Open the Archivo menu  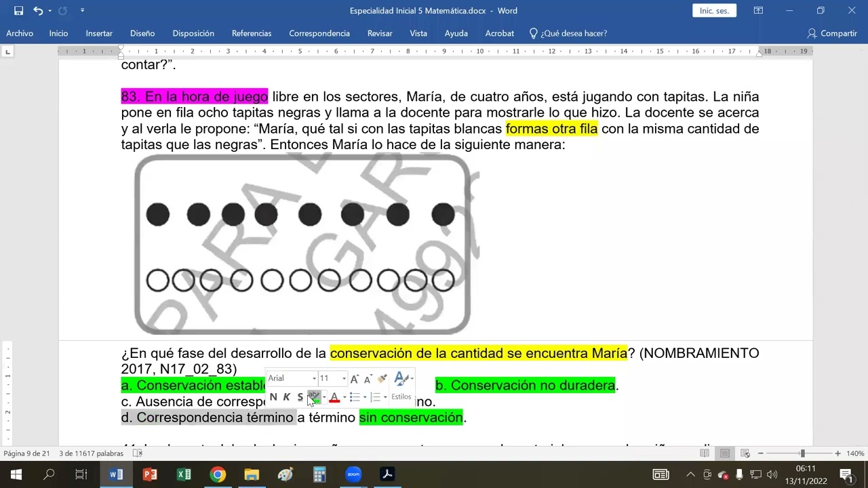coord(20,33)
